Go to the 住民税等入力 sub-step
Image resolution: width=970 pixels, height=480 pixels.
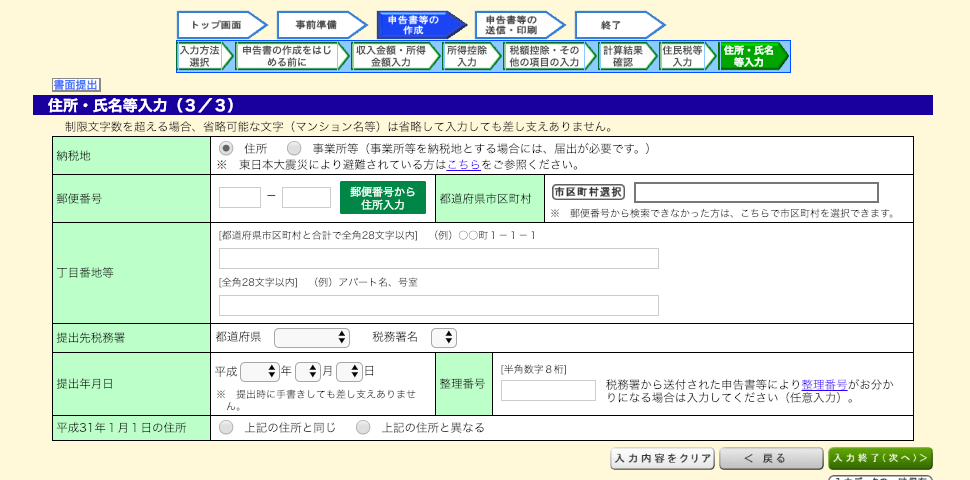click(x=685, y=56)
